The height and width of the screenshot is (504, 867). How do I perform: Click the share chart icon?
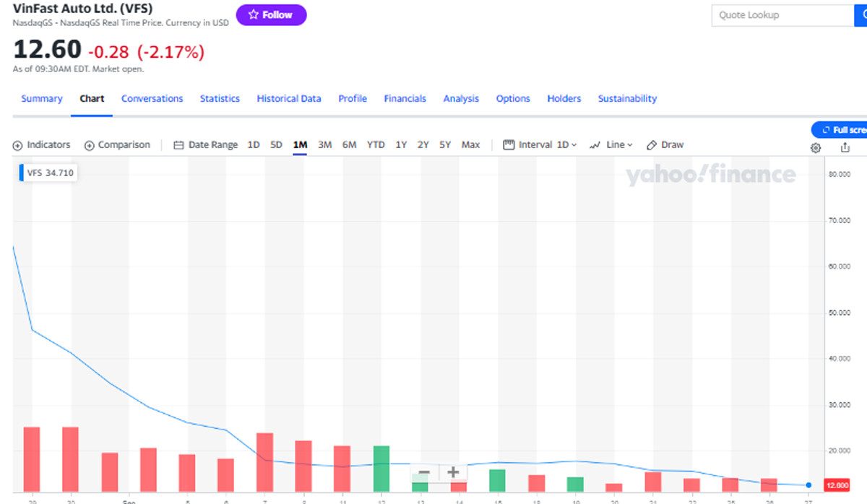(845, 148)
